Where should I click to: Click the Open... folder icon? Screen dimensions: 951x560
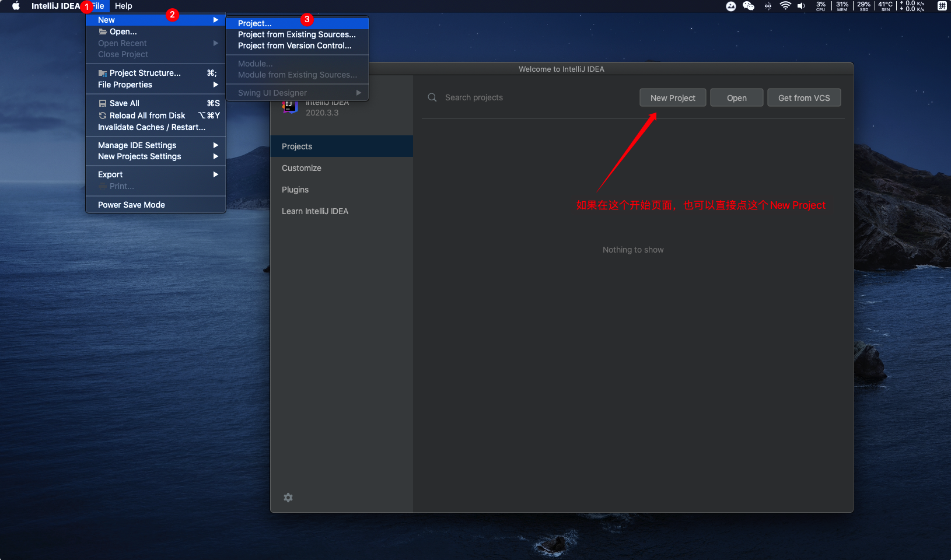coord(103,32)
